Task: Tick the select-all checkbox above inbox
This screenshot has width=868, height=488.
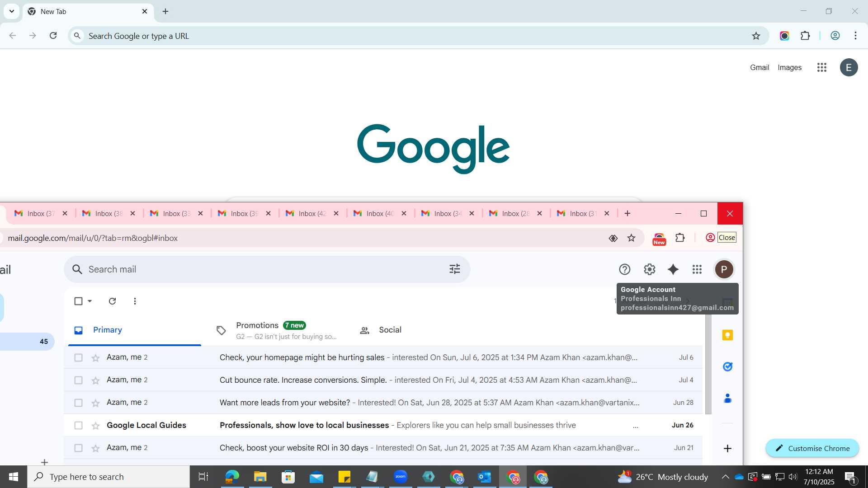Action: (78, 301)
